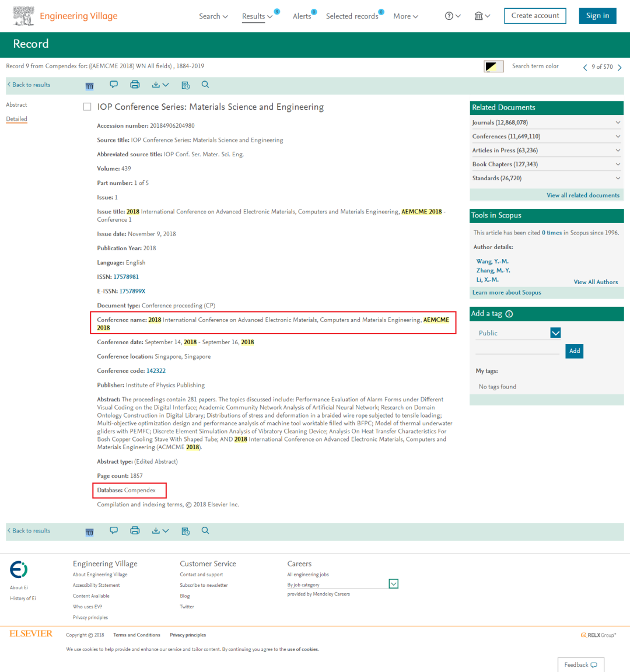Image resolution: width=630 pixels, height=672 pixels.
Task: Select the record title checkbox
Action: tap(87, 107)
